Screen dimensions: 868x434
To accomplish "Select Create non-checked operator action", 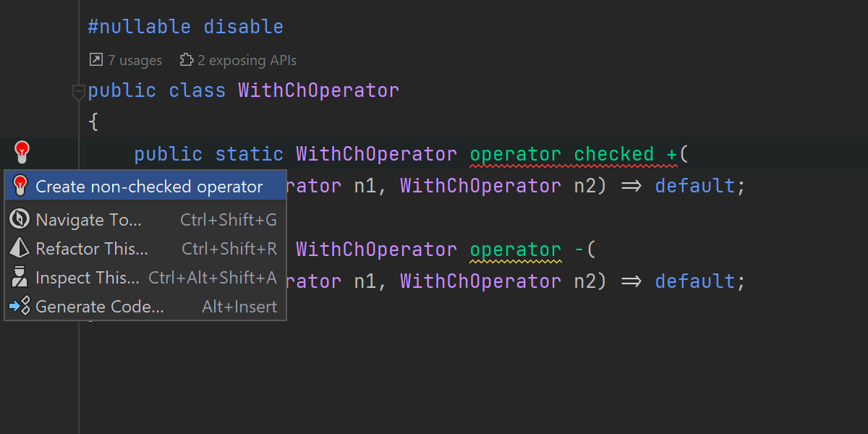I will 149,187.
